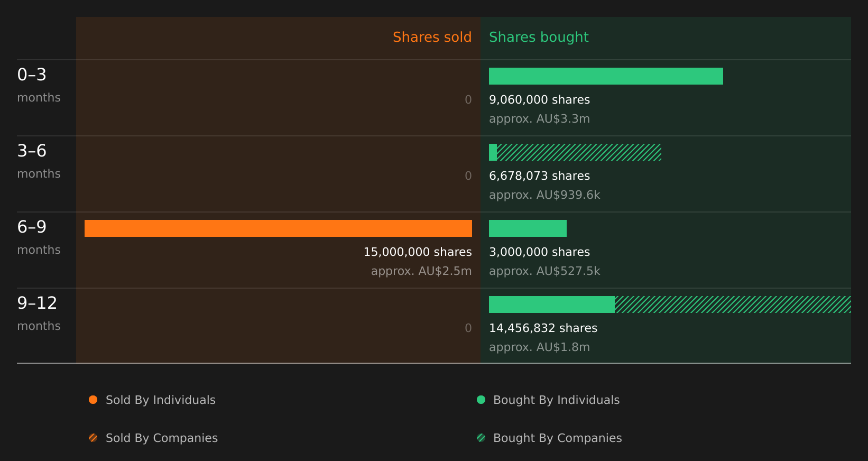Screen dimensions: 868x461
Task: Select the Sold By Individuals legend label
Action: pyautogui.click(x=161, y=400)
